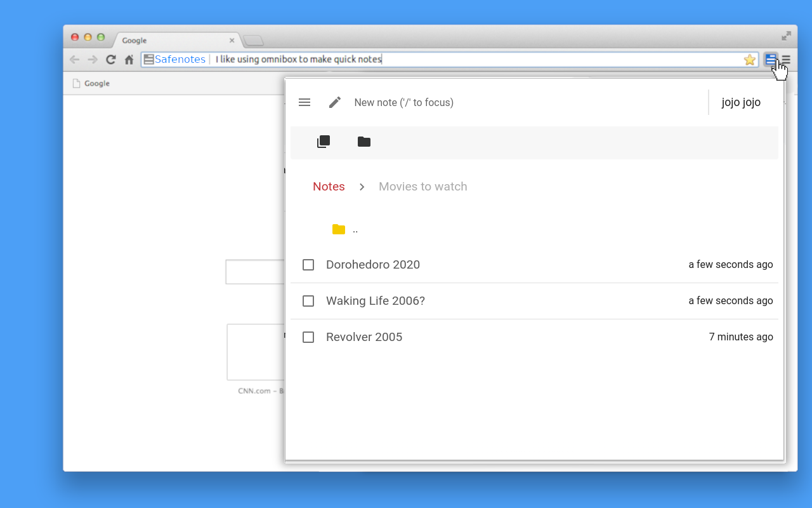Viewport: 812px width, 508px height.
Task: Open Chrome's customize menu
Action: [785, 59]
